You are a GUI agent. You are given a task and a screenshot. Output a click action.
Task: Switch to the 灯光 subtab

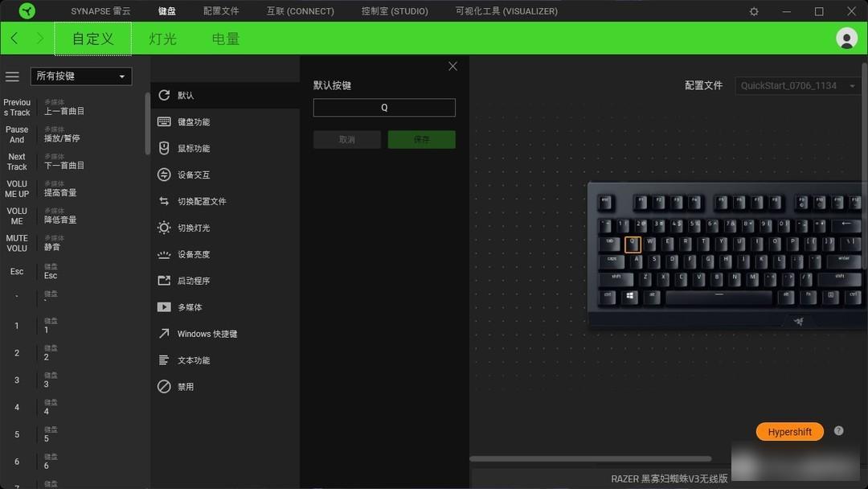coord(162,39)
